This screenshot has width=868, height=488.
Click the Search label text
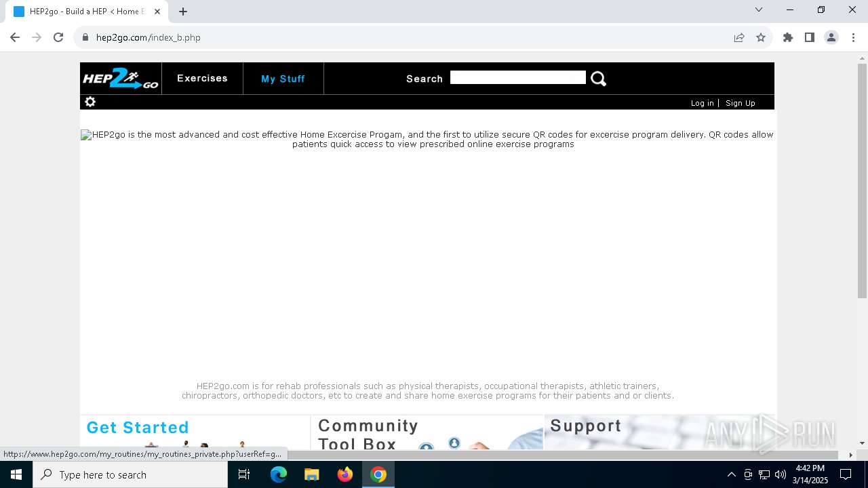(425, 79)
